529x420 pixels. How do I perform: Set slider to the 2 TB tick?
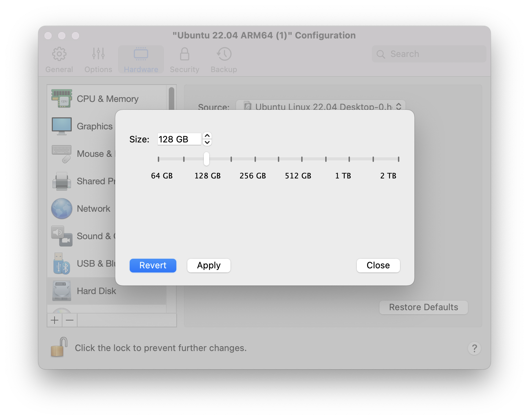(x=399, y=159)
